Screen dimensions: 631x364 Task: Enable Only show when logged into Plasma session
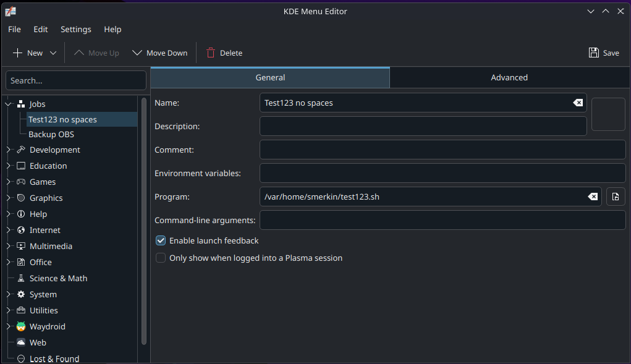161,258
